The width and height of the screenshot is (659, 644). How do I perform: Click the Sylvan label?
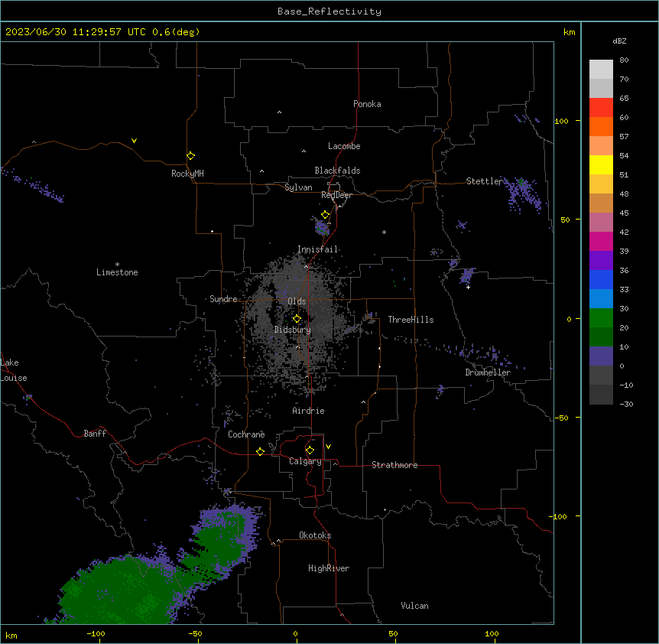[298, 187]
